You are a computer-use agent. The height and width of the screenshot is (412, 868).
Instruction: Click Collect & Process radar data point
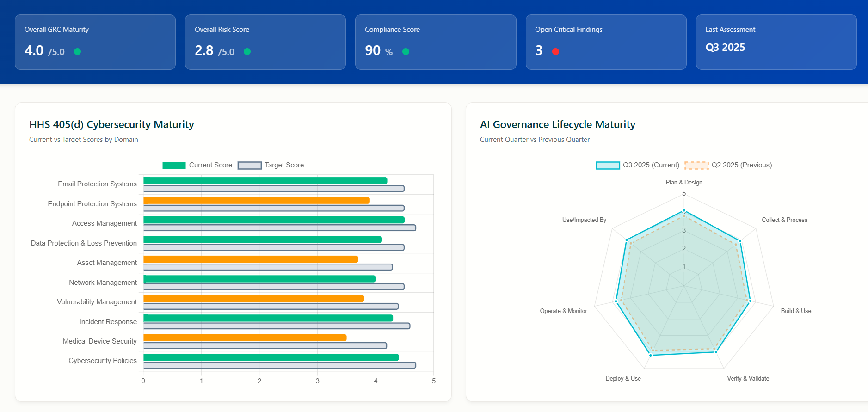pos(740,241)
